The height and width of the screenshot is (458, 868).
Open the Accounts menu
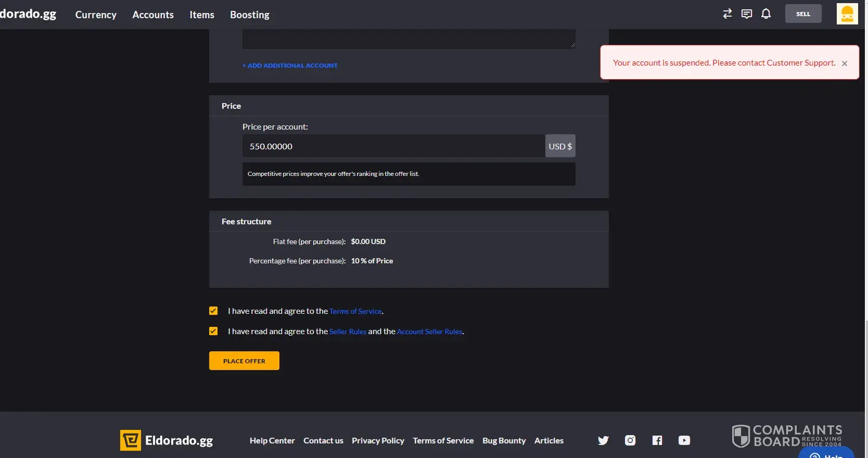153,15
